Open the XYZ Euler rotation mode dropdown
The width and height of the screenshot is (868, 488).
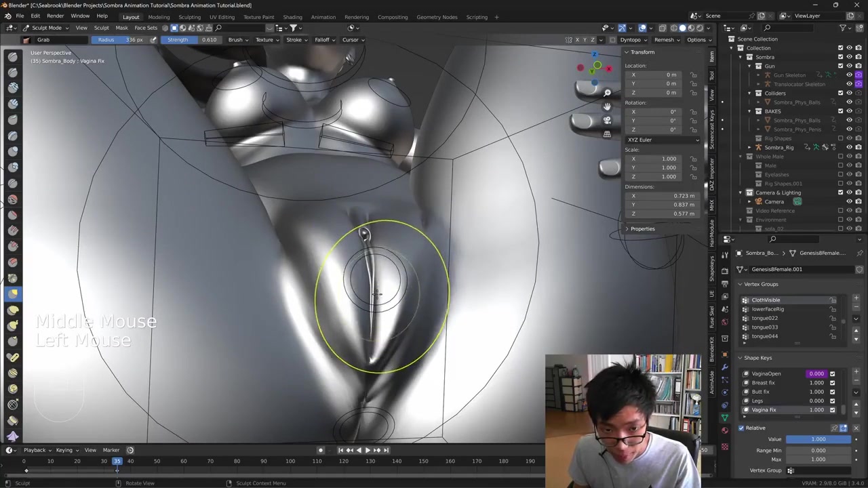(x=663, y=140)
